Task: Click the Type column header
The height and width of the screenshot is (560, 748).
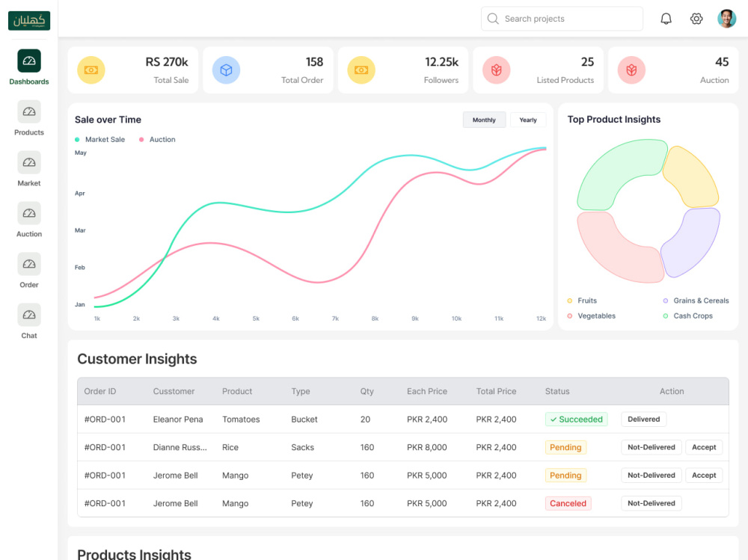Action: click(x=301, y=392)
